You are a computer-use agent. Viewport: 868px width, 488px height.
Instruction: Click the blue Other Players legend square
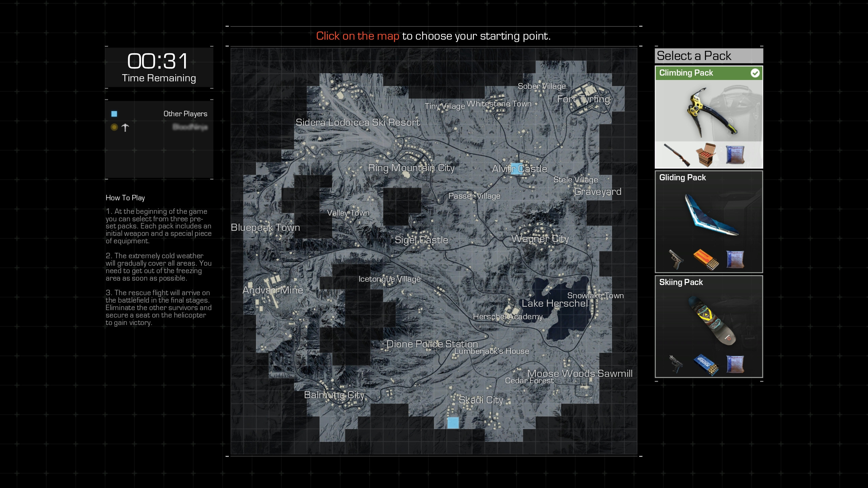click(x=114, y=114)
